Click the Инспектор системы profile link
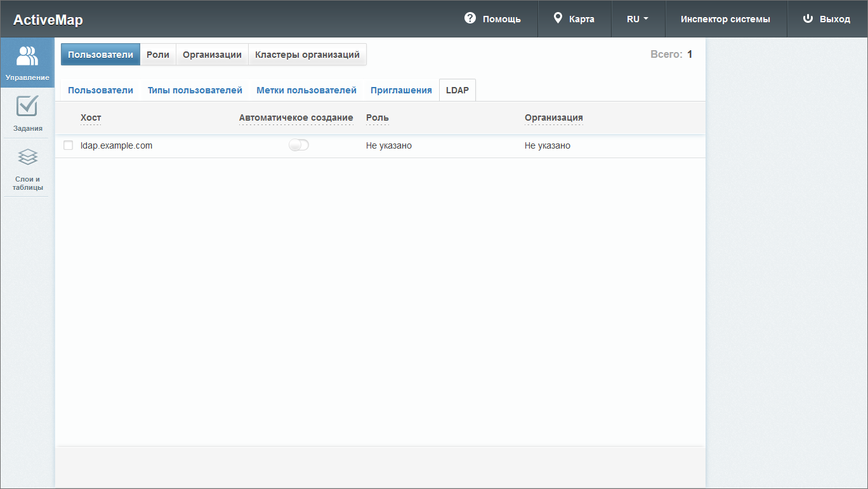Screen dimensions: 868x489 point(725,19)
